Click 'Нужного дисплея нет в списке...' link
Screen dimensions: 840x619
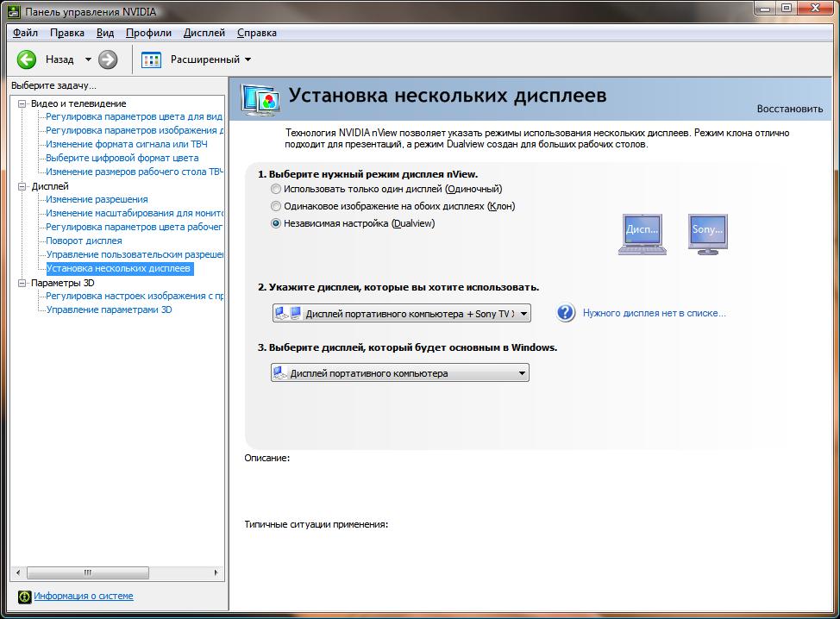click(654, 313)
